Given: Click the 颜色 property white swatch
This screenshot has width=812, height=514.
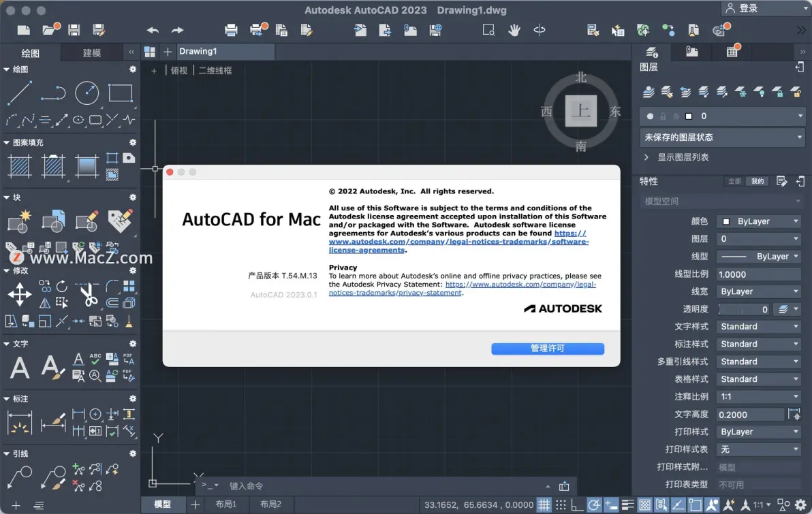Looking at the screenshot, I should click(726, 221).
